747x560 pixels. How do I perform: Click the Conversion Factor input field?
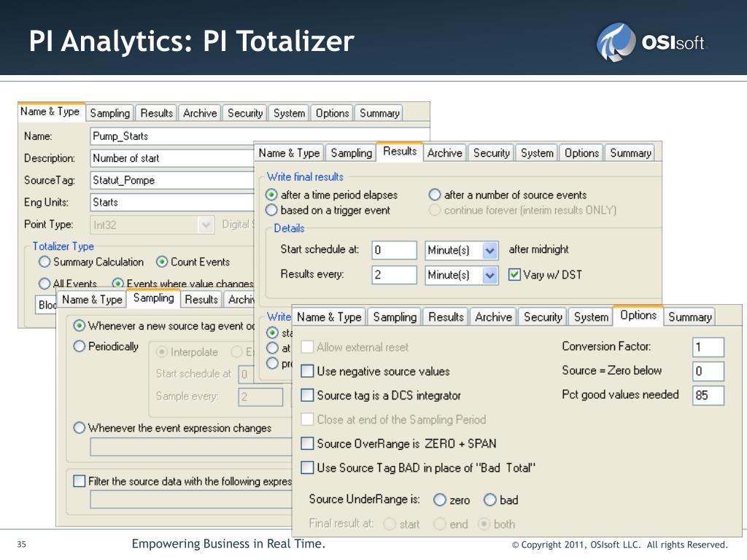708,347
